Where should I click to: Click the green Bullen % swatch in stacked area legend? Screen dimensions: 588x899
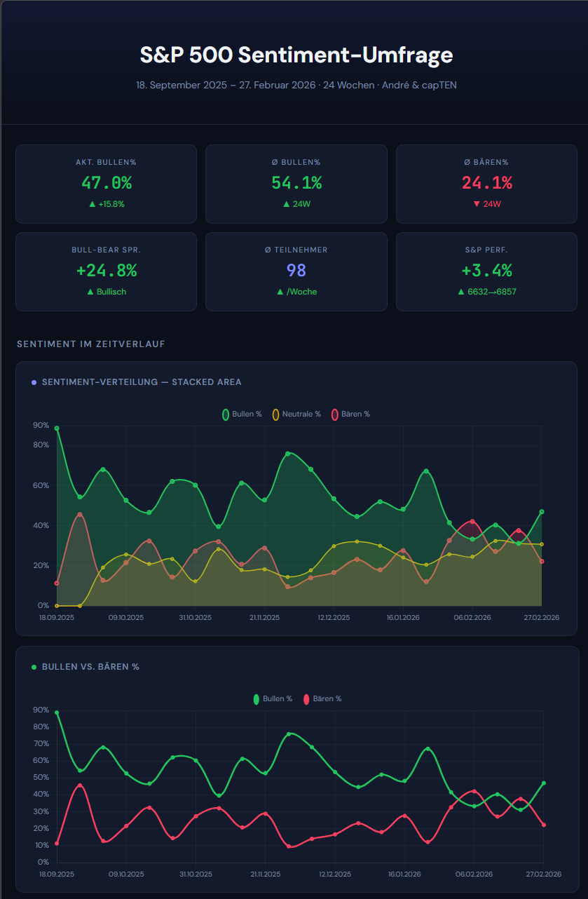[226, 414]
